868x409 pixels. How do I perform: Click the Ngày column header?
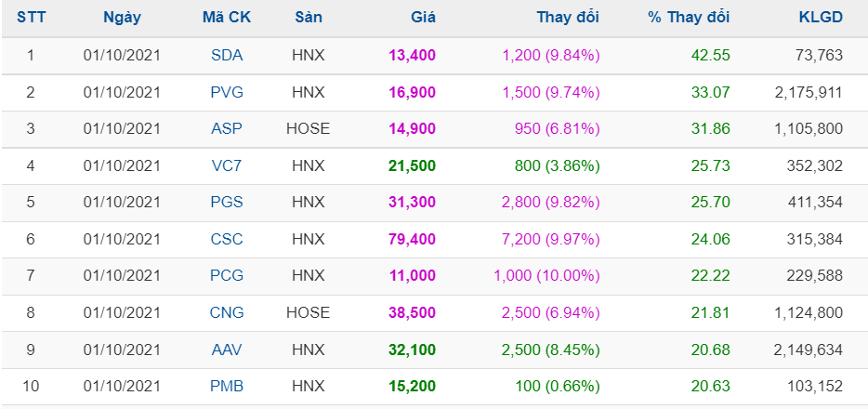122,18
